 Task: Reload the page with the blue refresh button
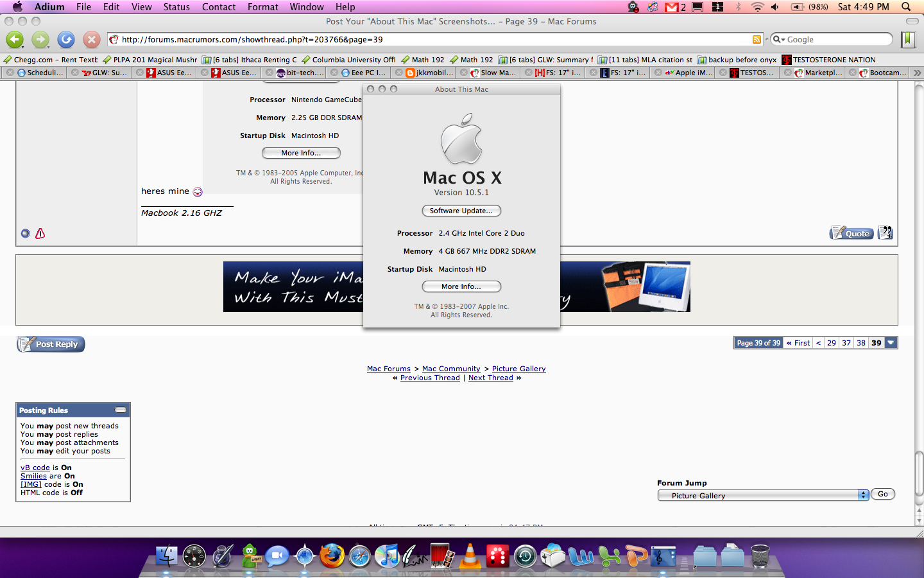66,40
